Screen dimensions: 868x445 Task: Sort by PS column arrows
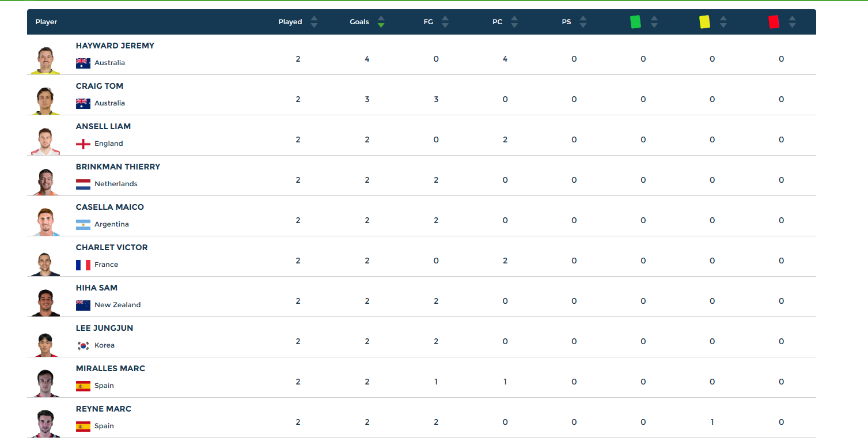pyautogui.click(x=583, y=22)
